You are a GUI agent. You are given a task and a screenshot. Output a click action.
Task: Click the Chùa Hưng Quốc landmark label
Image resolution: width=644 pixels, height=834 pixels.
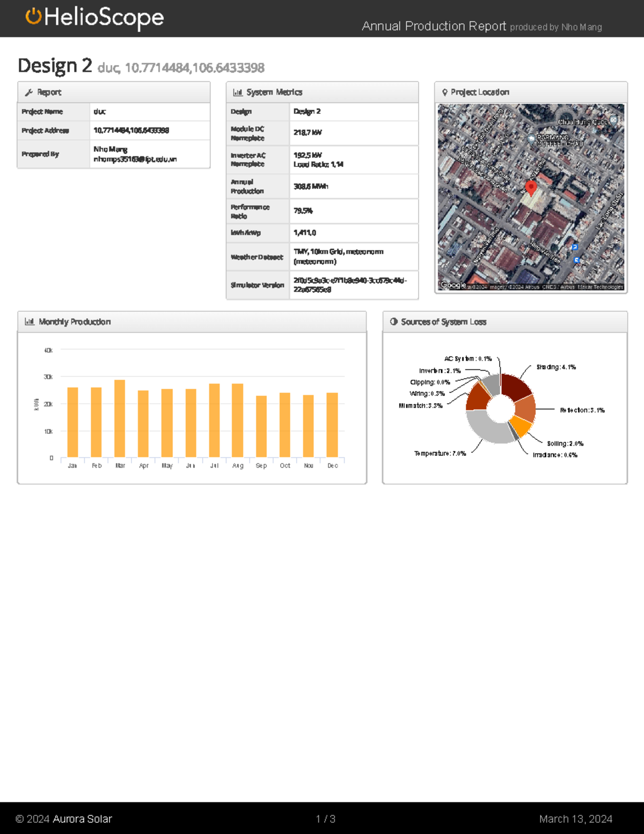(x=582, y=121)
